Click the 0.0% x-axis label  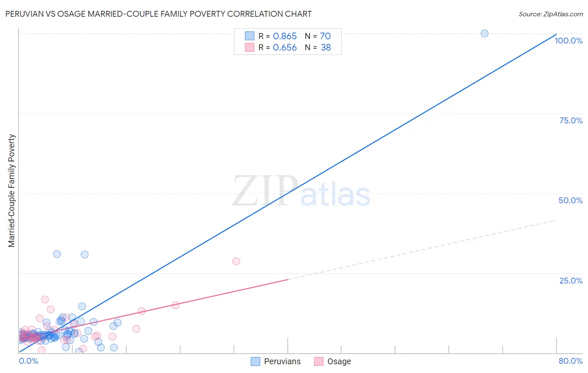point(29,361)
